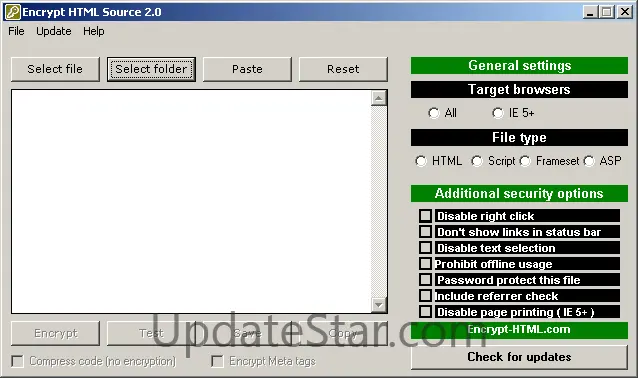Screen dimensions: 638x378
Task: Check Password protect this file
Action: point(426,280)
